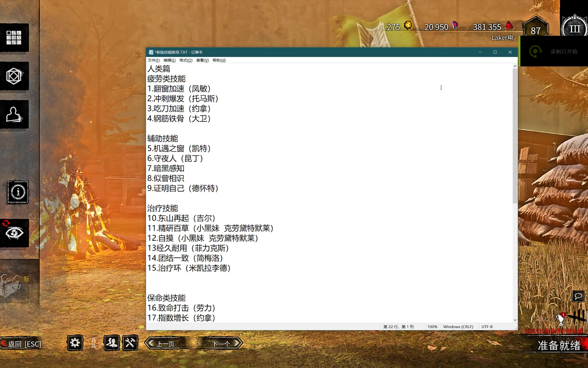Go to 上一页 previous page
588x368 pixels.
[165, 343]
